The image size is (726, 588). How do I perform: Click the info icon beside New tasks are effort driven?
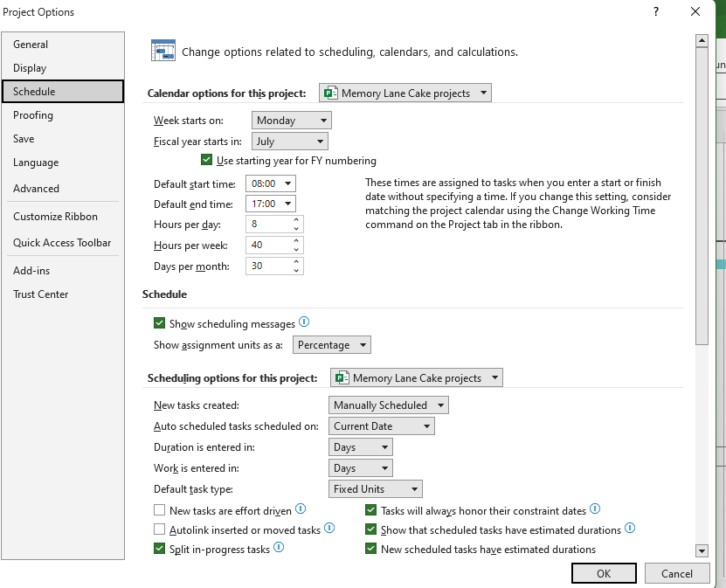click(301, 508)
